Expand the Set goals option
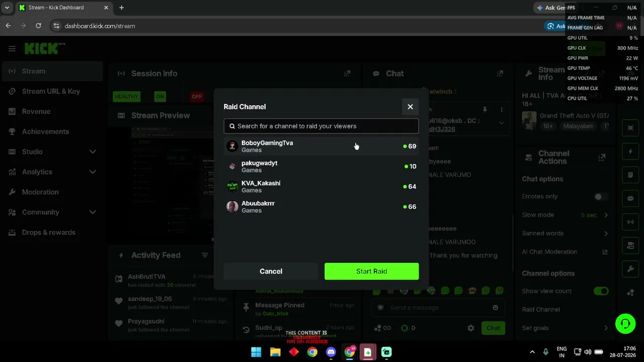Image resolution: width=644 pixels, height=362 pixels. pos(565,328)
